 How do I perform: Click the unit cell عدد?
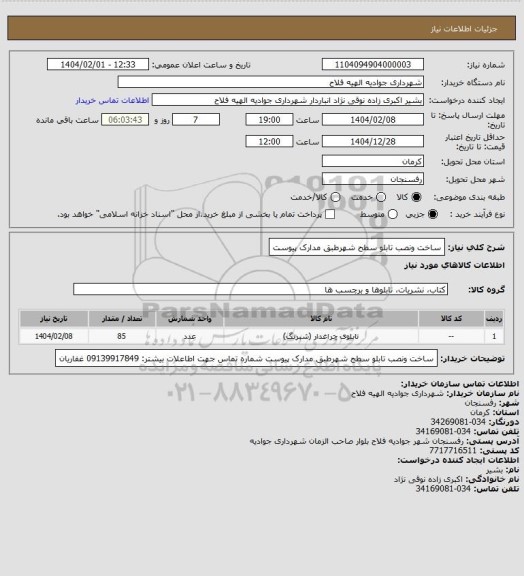[190, 336]
